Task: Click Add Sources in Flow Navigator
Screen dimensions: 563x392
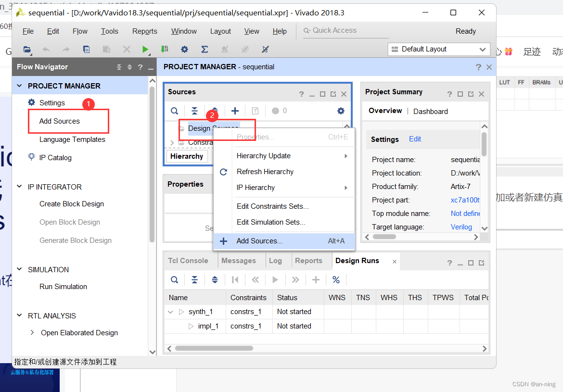Action: [x=60, y=121]
